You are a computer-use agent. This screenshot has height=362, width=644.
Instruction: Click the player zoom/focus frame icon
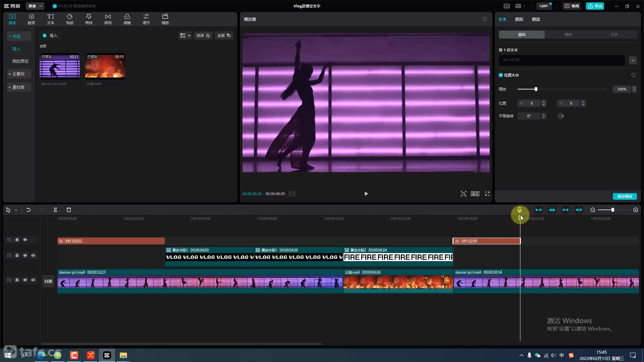463,194
